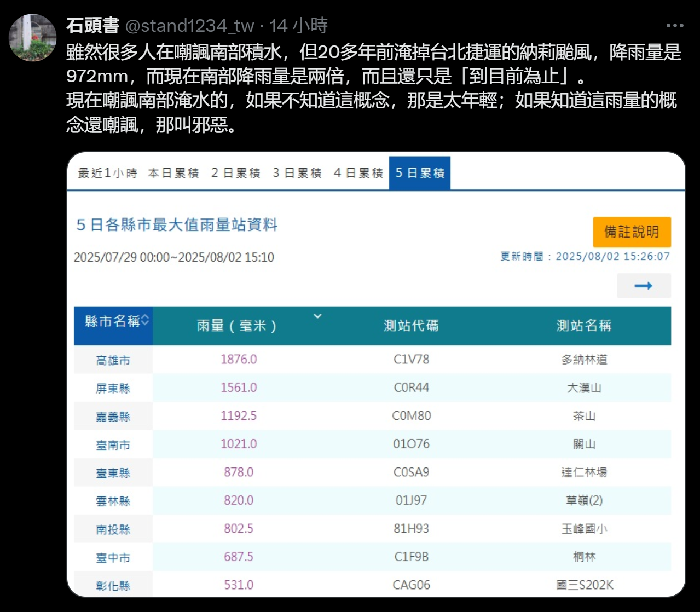
Task: Select the rainfall value 531.0
Action: (239, 585)
